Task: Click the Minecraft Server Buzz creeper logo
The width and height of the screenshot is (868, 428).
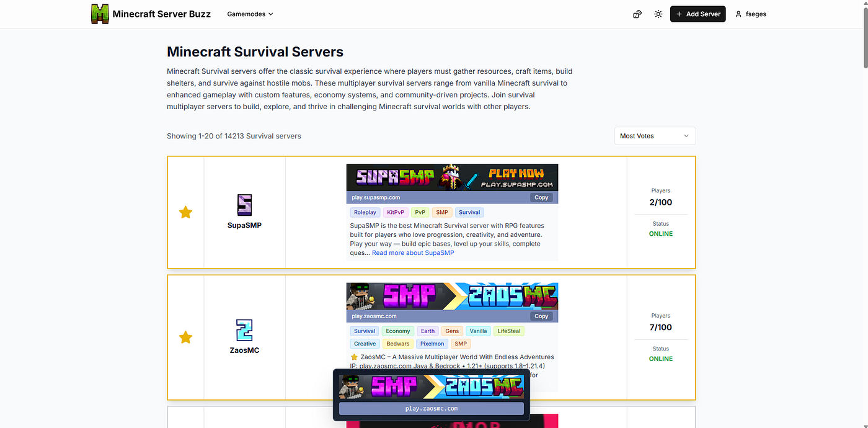Action: pyautogui.click(x=100, y=14)
